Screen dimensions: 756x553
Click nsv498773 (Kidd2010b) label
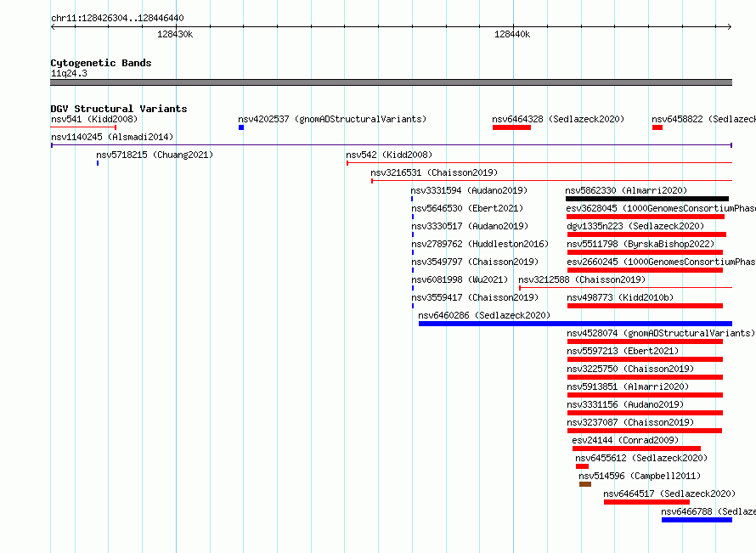point(620,297)
